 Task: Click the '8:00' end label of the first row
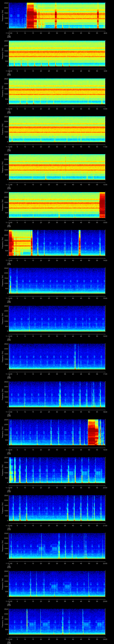[x=105, y=33]
